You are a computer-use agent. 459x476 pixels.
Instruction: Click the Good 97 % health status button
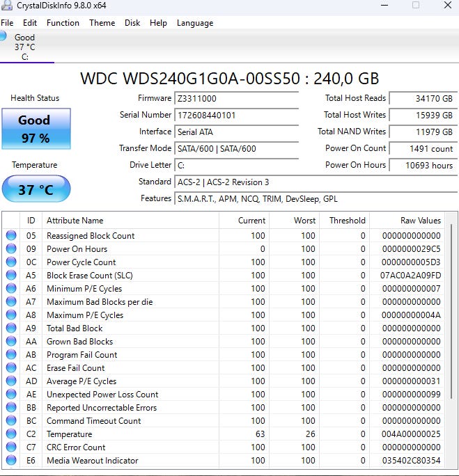pos(36,129)
